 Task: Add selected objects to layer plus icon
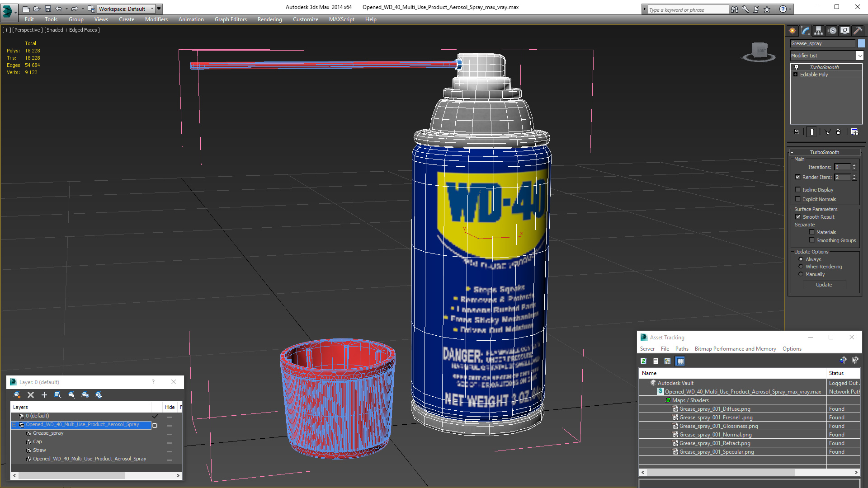(44, 395)
